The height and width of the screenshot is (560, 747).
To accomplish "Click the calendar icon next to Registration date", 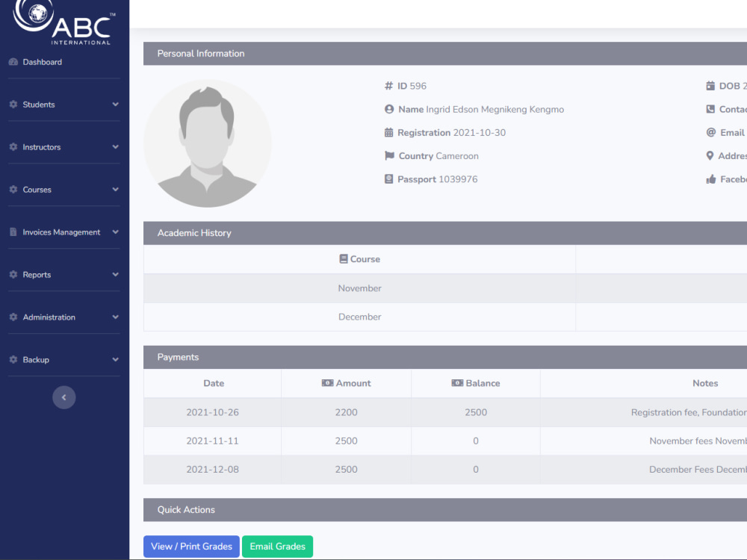I will (389, 132).
